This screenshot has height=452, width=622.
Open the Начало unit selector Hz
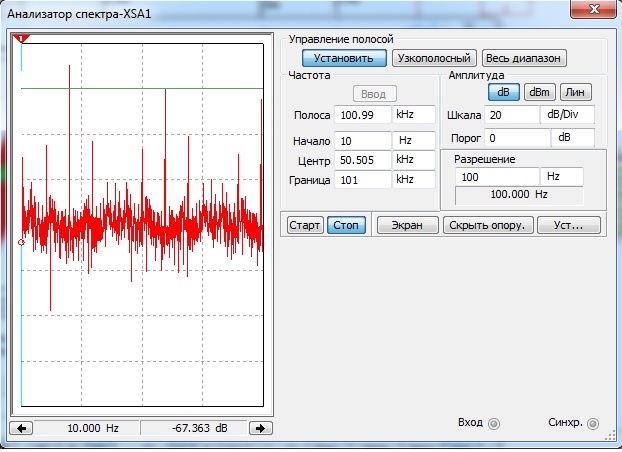[x=414, y=141]
